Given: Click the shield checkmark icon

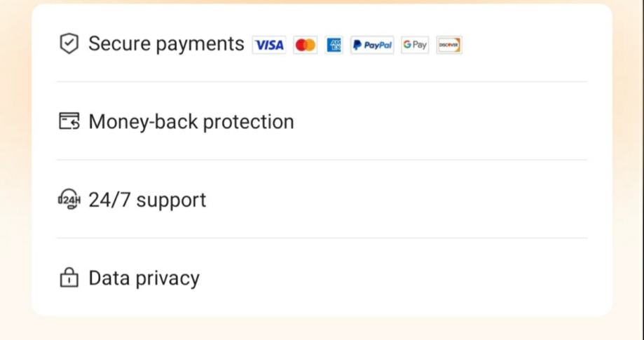Looking at the screenshot, I should pos(69,44).
